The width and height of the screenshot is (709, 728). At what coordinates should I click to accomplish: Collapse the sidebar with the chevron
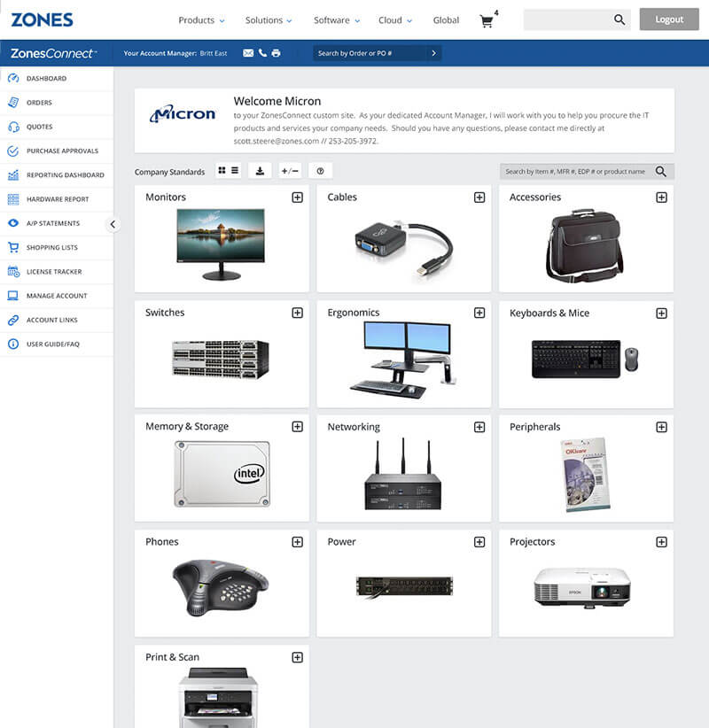pos(113,224)
